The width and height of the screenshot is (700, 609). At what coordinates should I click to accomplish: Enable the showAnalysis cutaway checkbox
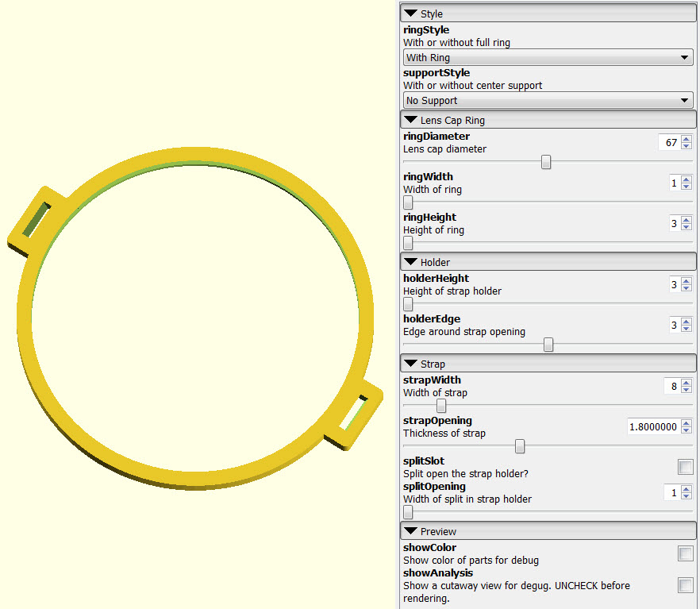pos(685,585)
